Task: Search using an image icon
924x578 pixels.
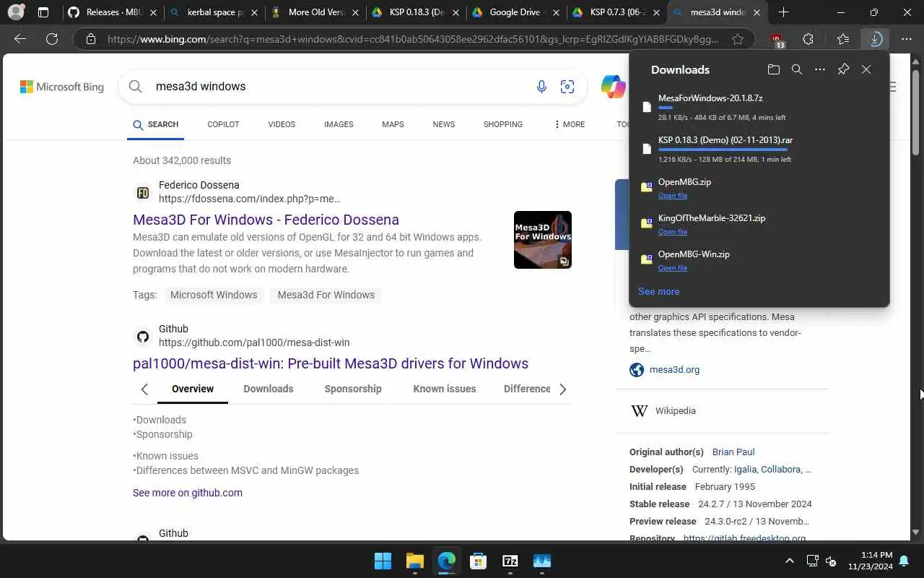Action: (x=567, y=87)
